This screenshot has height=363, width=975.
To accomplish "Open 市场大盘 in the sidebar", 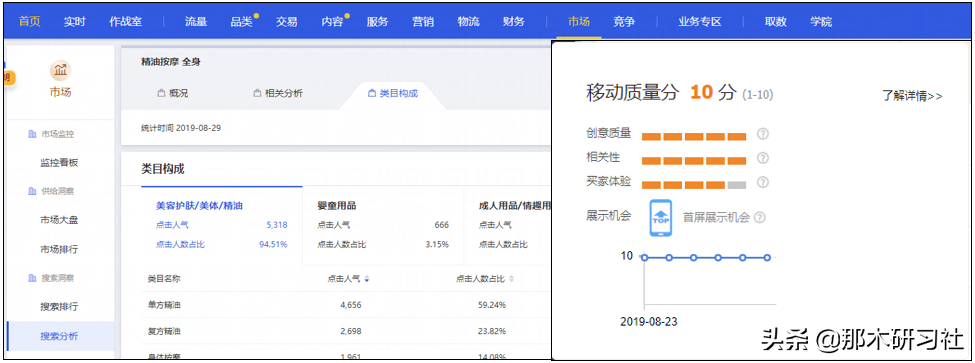I will pos(59,220).
